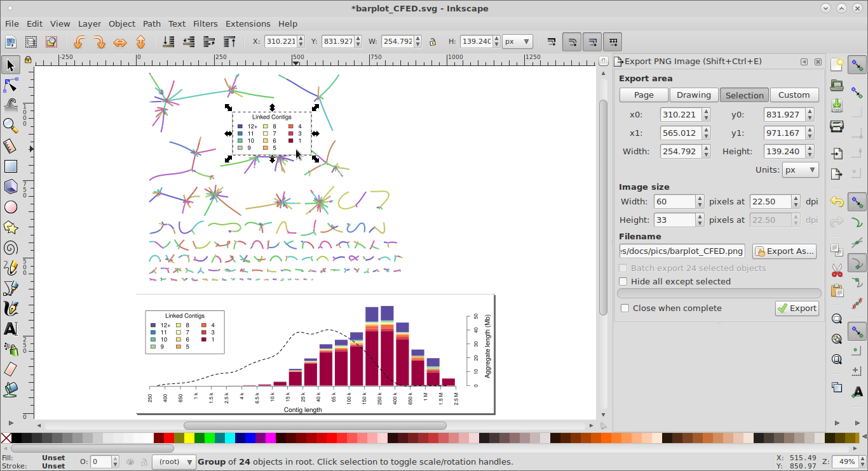The width and height of the screenshot is (868, 471).
Task: Pick the bright red palette swatch
Action: (169, 437)
